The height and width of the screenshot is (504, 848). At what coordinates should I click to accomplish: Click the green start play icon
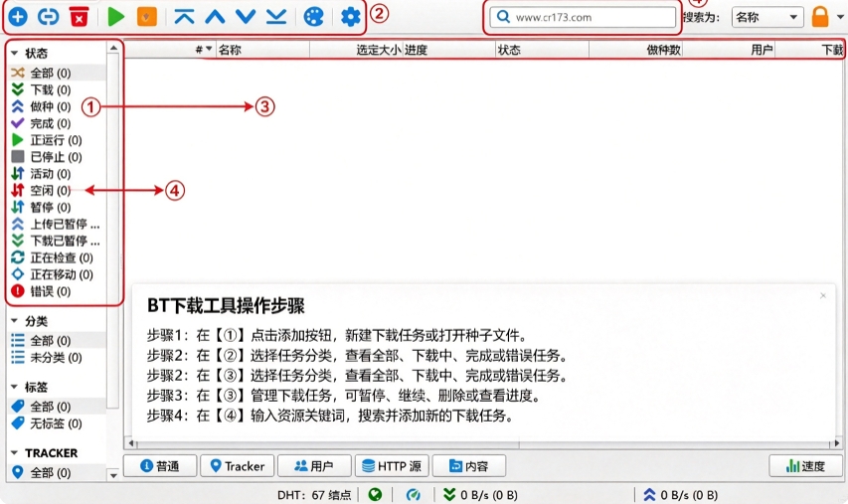click(x=115, y=17)
